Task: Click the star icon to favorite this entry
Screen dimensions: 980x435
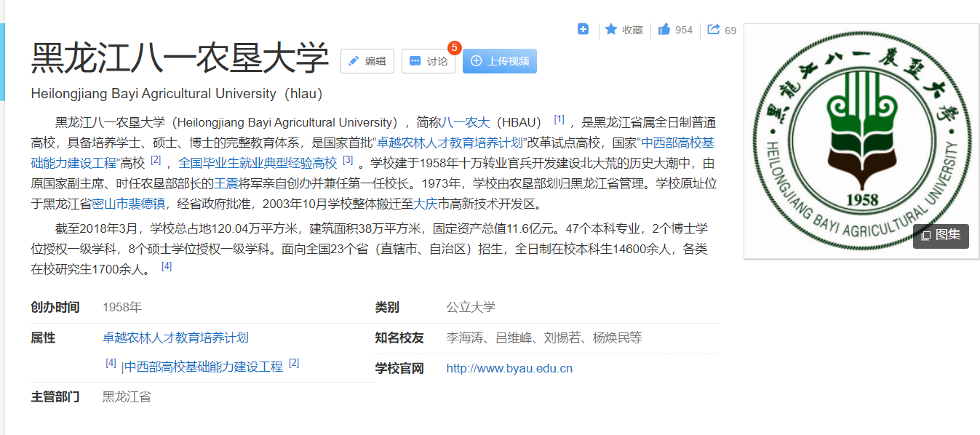Action: click(611, 29)
